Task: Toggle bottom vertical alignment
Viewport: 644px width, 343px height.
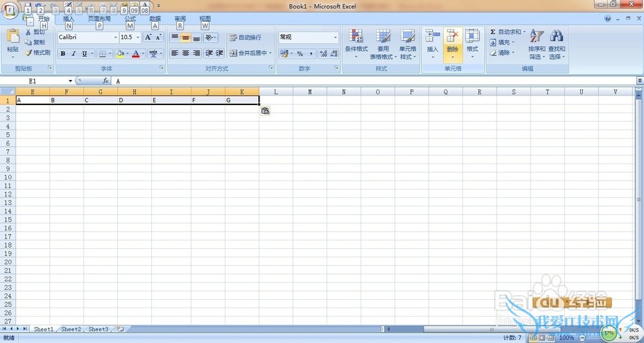Action: pos(196,37)
